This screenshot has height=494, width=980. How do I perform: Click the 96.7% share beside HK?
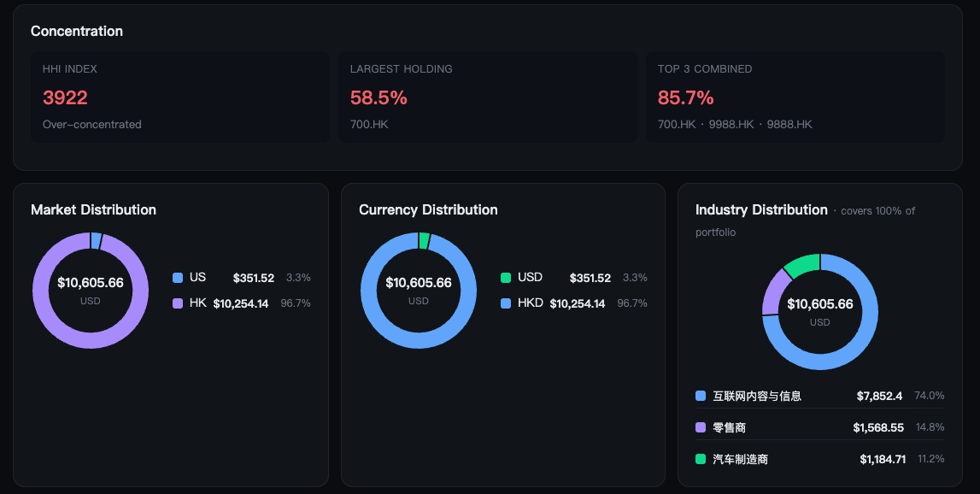pos(296,303)
